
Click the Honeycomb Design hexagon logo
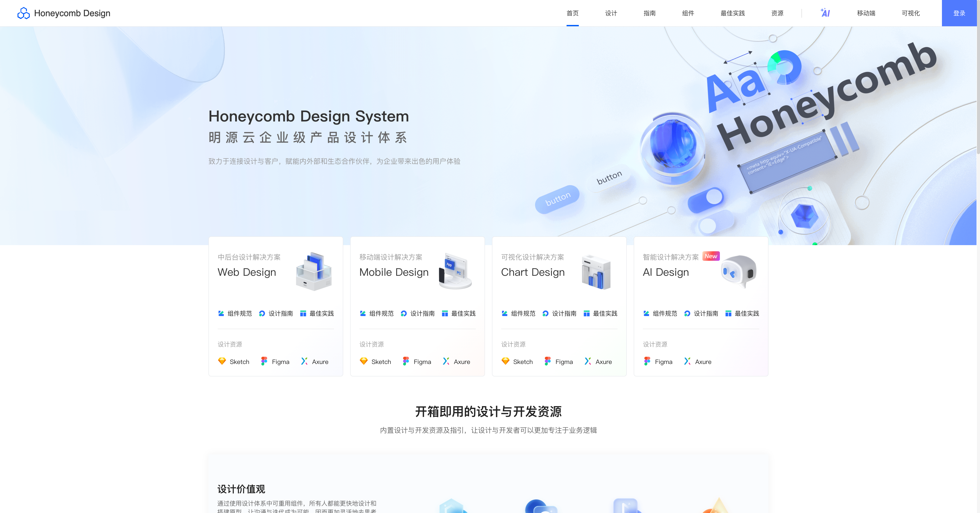point(24,13)
